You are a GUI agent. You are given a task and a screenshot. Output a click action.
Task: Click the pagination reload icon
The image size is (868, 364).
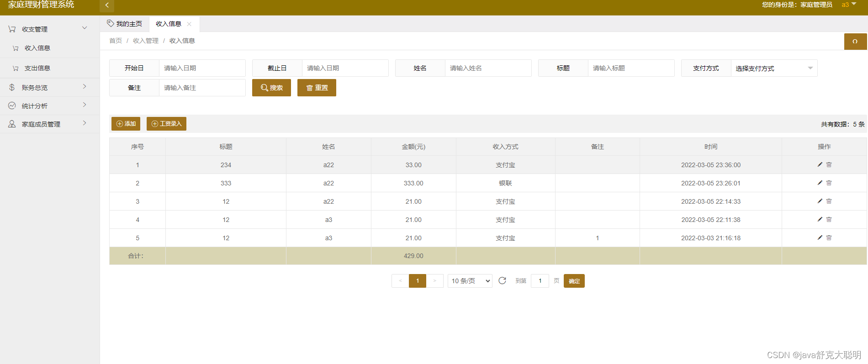tap(502, 280)
